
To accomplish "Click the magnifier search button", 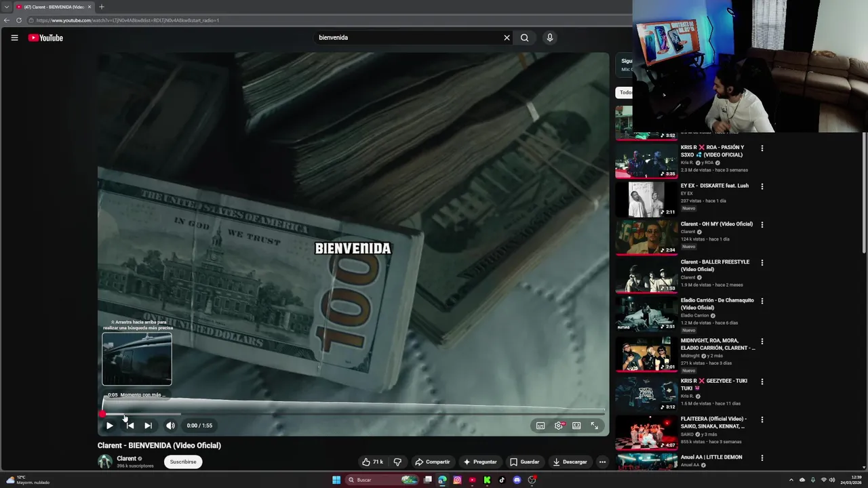I will coord(524,38).
